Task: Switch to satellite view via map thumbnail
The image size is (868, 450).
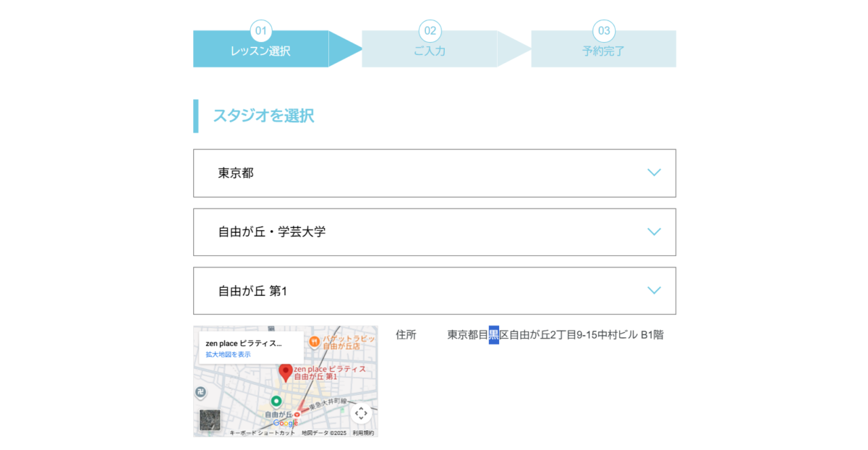Action: (x=210, y=419)
